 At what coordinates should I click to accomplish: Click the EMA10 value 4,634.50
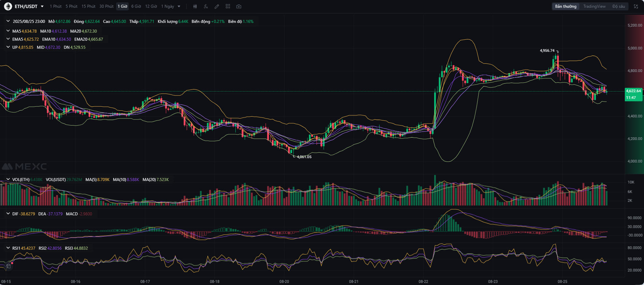click(x=63, y=39)
